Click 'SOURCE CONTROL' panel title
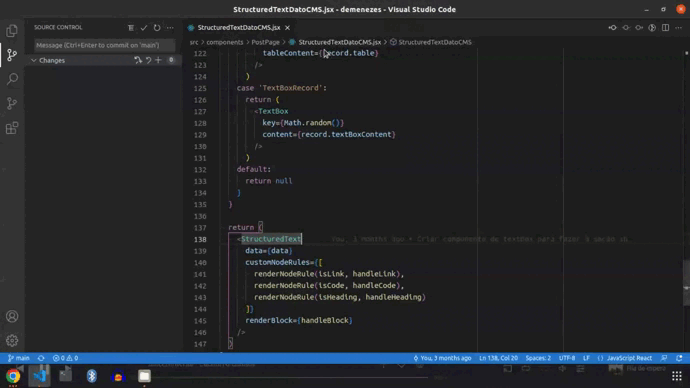 coord(58,27)
